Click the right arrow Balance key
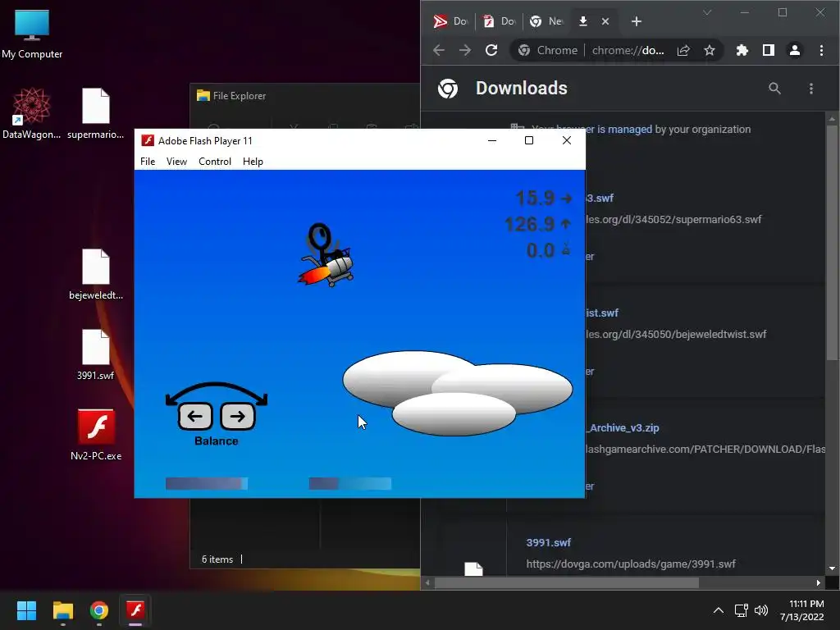 click(237, 416)
